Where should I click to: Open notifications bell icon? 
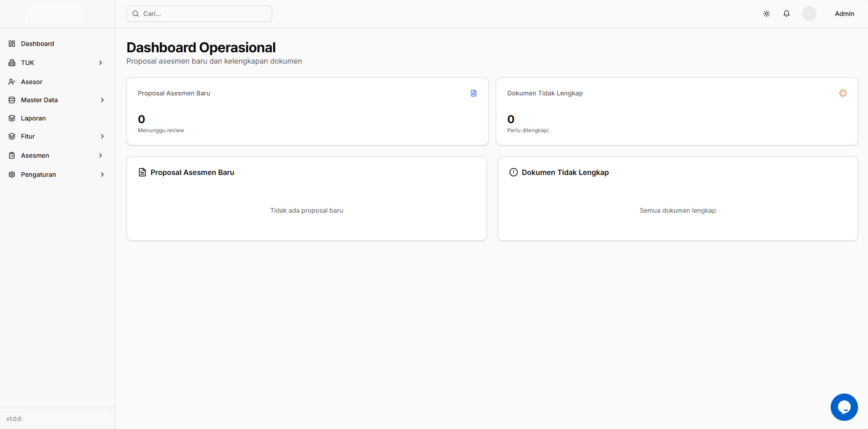(x=787, y=14)
